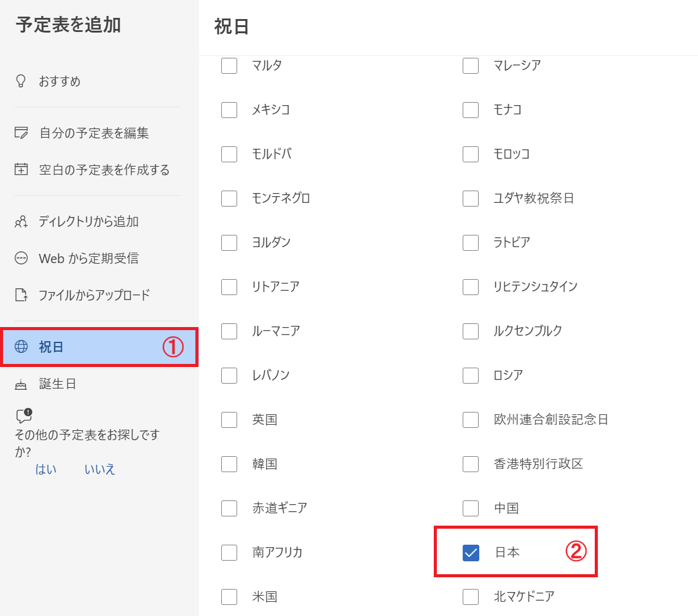Click the はい link
The image size is (698, 616).
coord(46,468)
